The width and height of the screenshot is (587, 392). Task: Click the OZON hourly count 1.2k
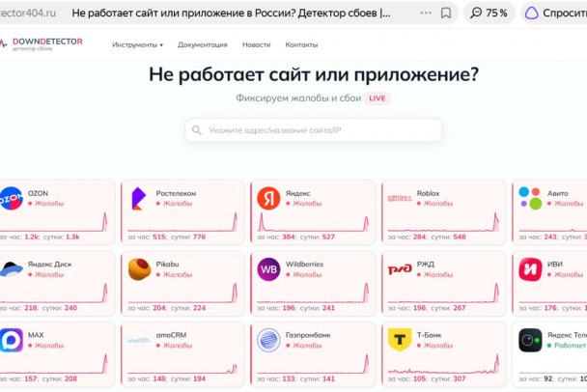(32, 237)
